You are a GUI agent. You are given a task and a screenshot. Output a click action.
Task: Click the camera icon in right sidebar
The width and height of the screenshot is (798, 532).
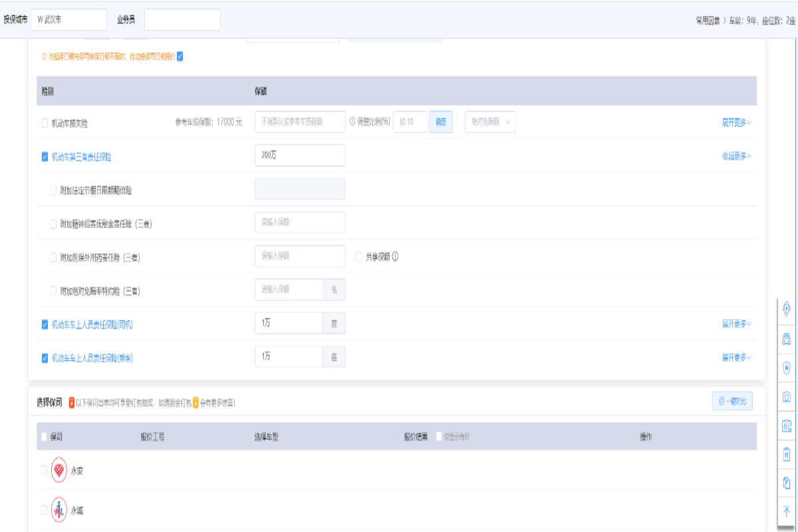click(x=787, y=397)
